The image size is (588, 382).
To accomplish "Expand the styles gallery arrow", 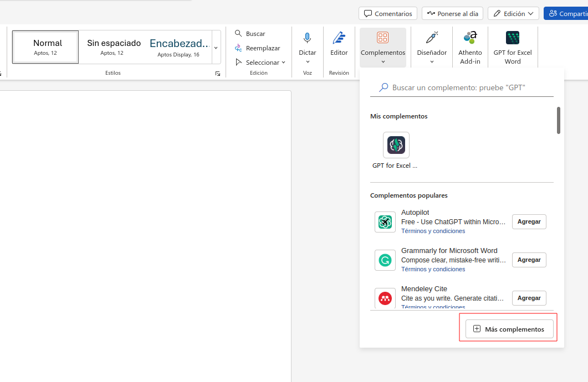I will click(x=216, y=48).
